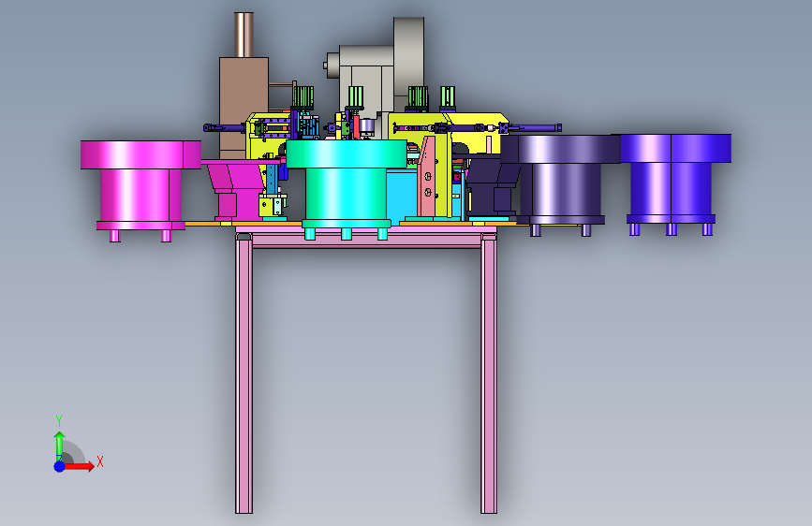Viewport: 812px width, 526px height.
Task: Select the magenta bowl feeder on the left
Action: (140, 191)
